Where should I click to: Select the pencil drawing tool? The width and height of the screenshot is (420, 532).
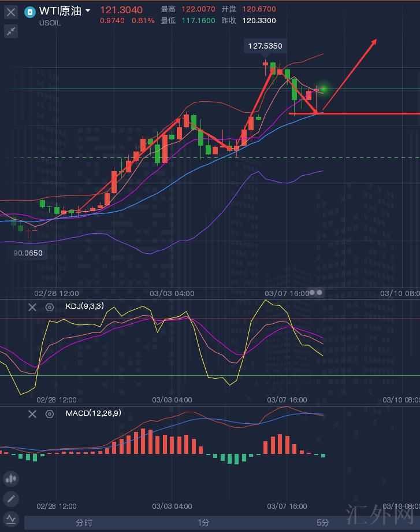click(x=11, y=499)
